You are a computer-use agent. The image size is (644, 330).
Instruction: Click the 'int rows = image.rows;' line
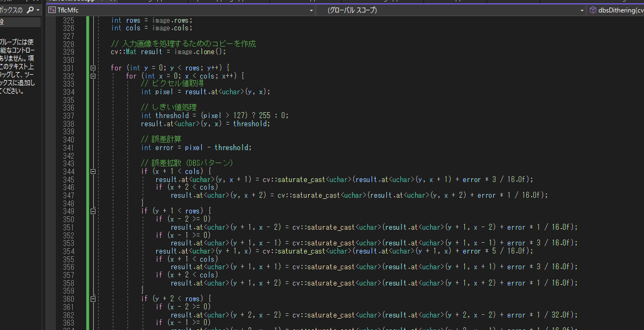[151, 21]
